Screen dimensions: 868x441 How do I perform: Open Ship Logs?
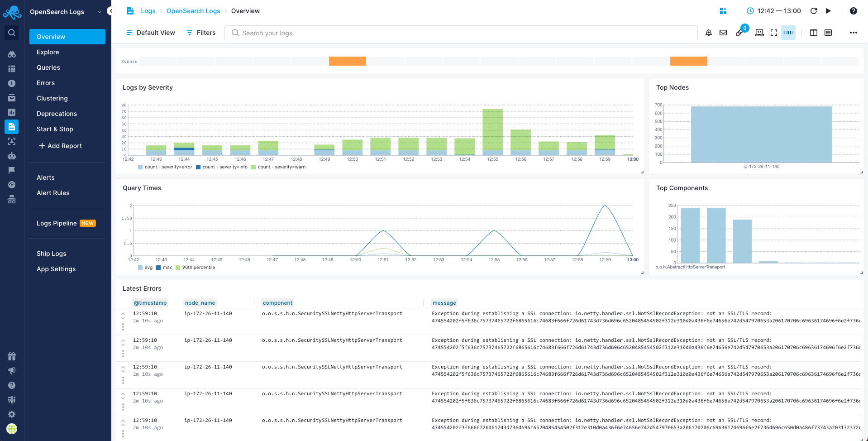(x=52, y=254)
